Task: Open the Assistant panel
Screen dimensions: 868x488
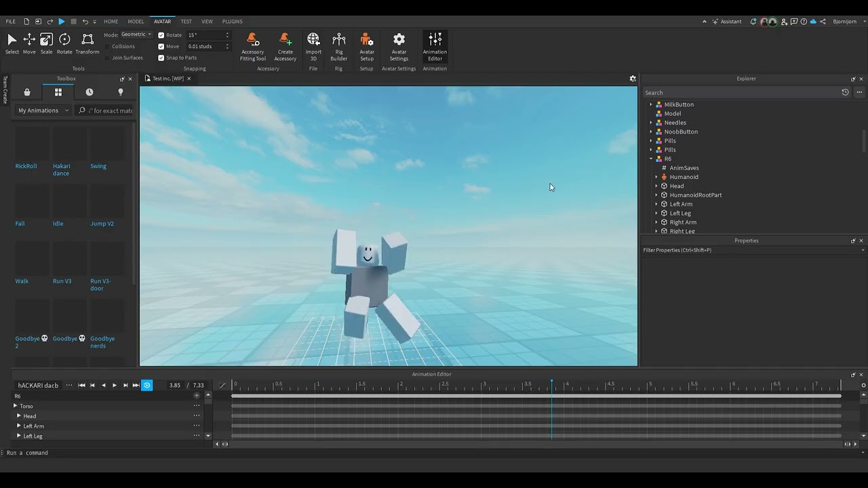Action: [x=726, y=22]
